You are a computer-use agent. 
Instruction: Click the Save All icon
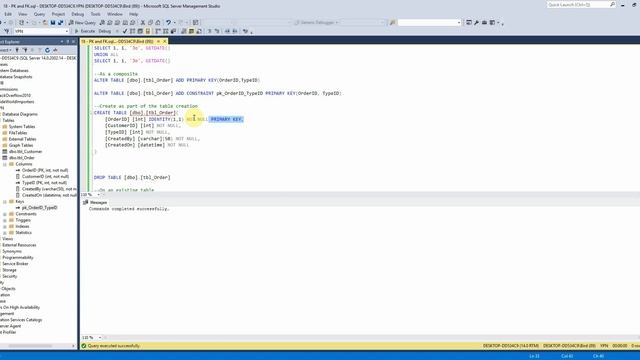point(60,22)
